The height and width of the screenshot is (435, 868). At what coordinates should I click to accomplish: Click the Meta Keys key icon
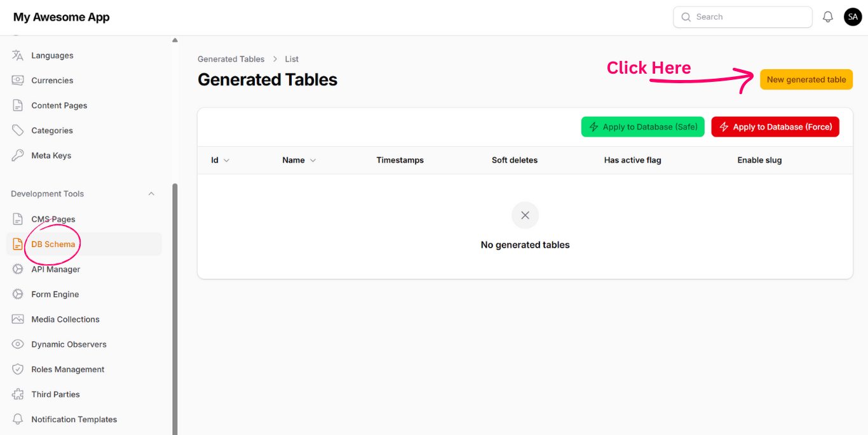tap(18, 156)
